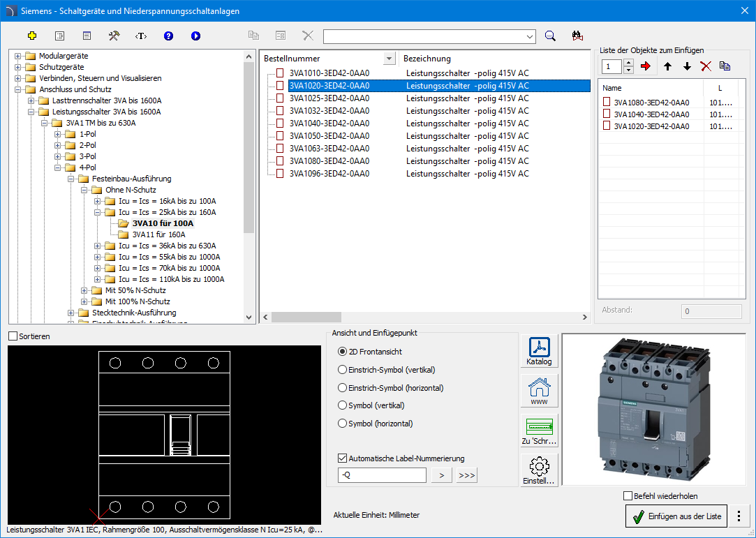Select Symbol (horizontal) radio button
Image resolution: width=756 pixels, height=538 pixels.
coord(342,424)
